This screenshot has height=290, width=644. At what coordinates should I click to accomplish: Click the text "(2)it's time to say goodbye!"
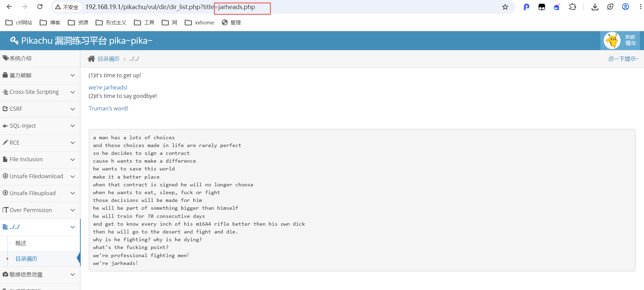[x=123, y=96]
